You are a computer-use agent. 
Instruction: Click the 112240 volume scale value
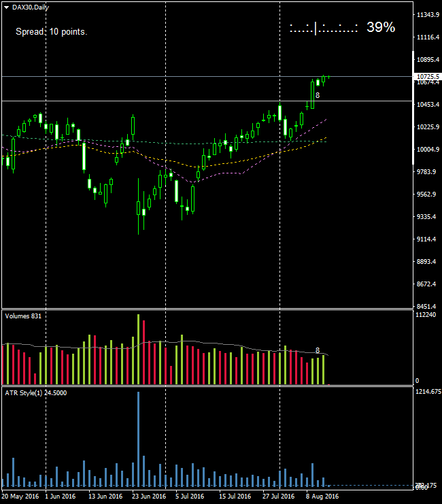point(427,316)
